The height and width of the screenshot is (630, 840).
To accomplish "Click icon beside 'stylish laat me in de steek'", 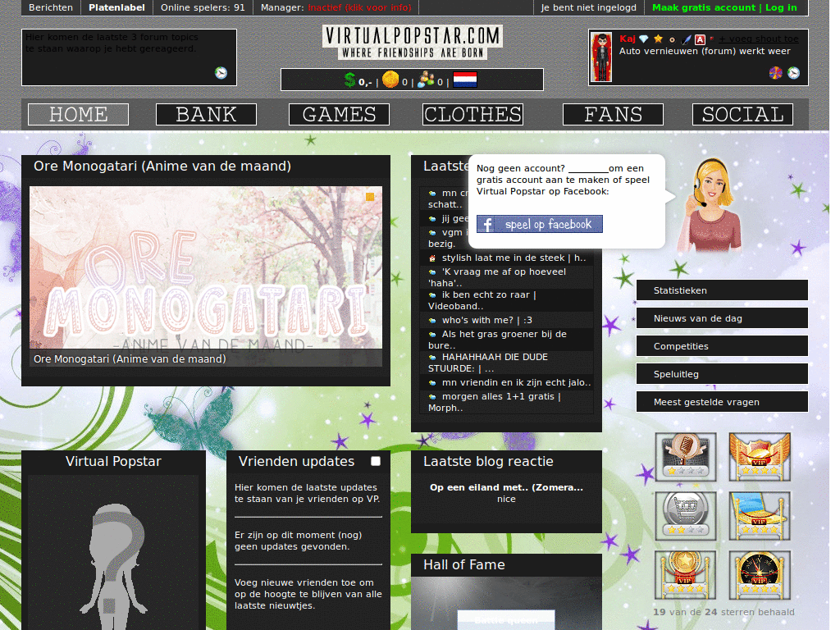I will pyautogui.click(x=432, y=258).
